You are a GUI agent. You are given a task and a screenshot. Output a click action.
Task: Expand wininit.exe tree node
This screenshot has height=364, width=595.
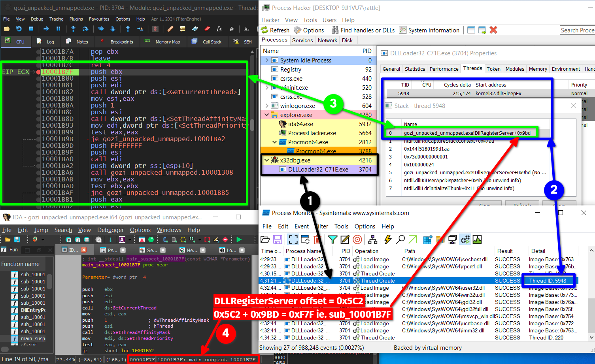(267, 88)
